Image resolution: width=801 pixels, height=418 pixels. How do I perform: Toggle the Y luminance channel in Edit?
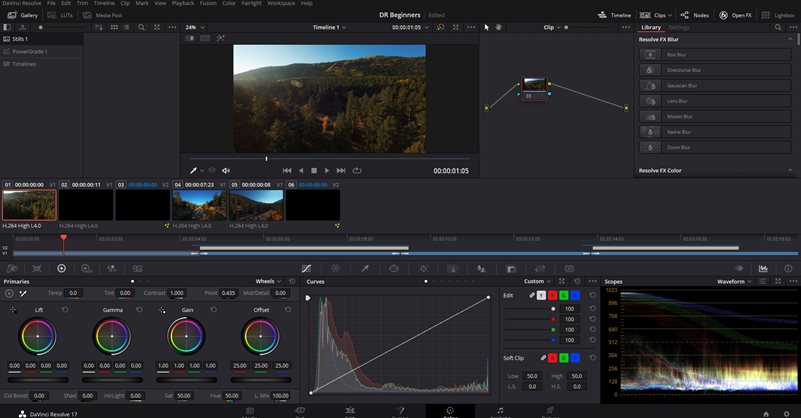[542, 296]
